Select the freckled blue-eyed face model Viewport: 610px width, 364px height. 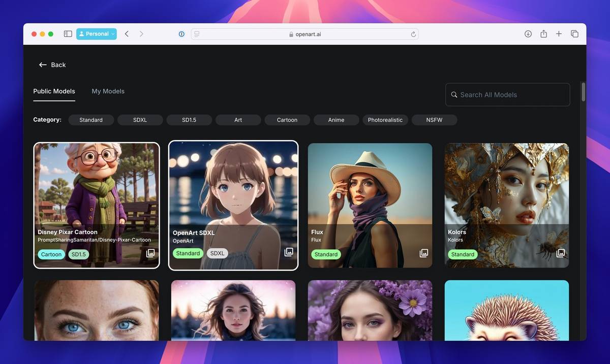97,310
